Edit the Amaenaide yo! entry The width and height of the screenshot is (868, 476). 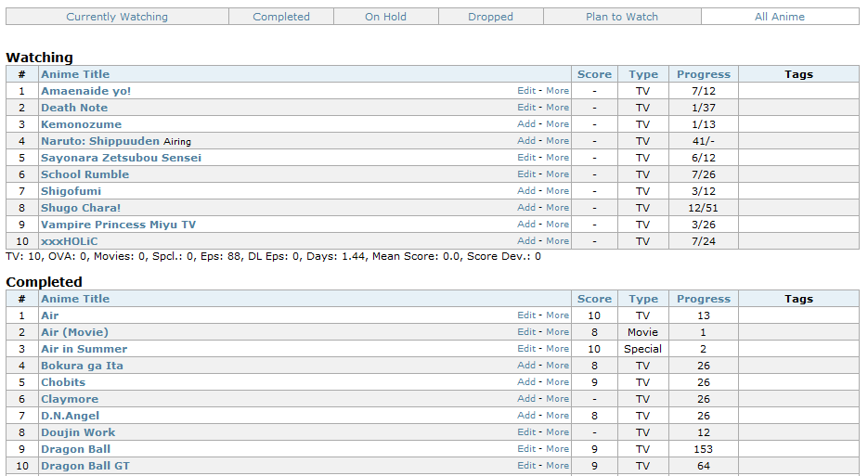click(x=526, y=90)
